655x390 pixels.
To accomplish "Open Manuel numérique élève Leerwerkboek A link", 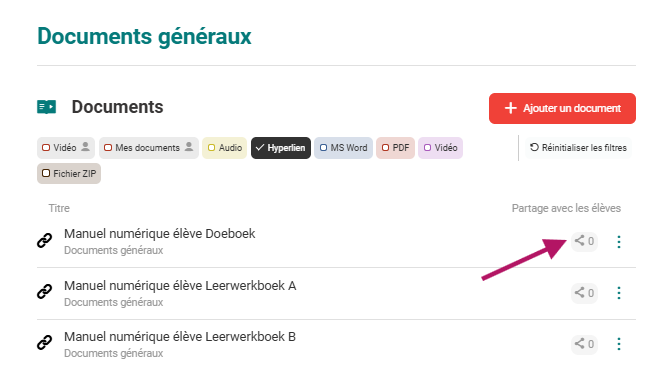I will click(180, 286).
